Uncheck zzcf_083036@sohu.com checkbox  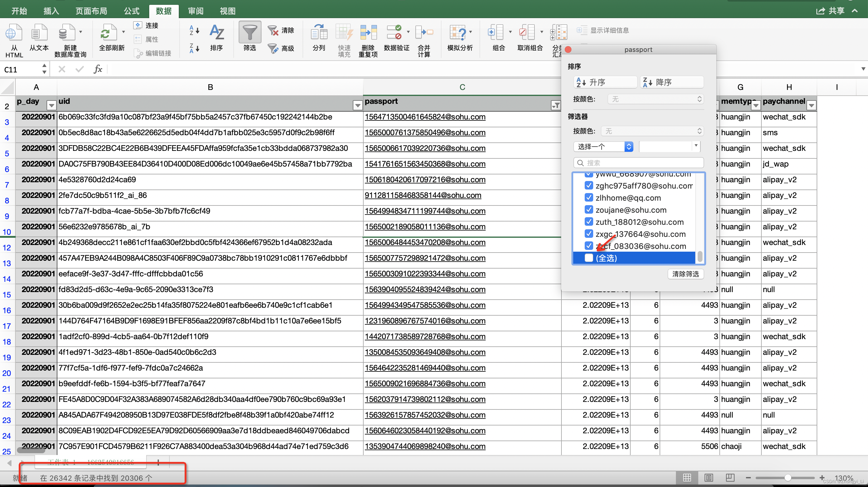(589, 246)
